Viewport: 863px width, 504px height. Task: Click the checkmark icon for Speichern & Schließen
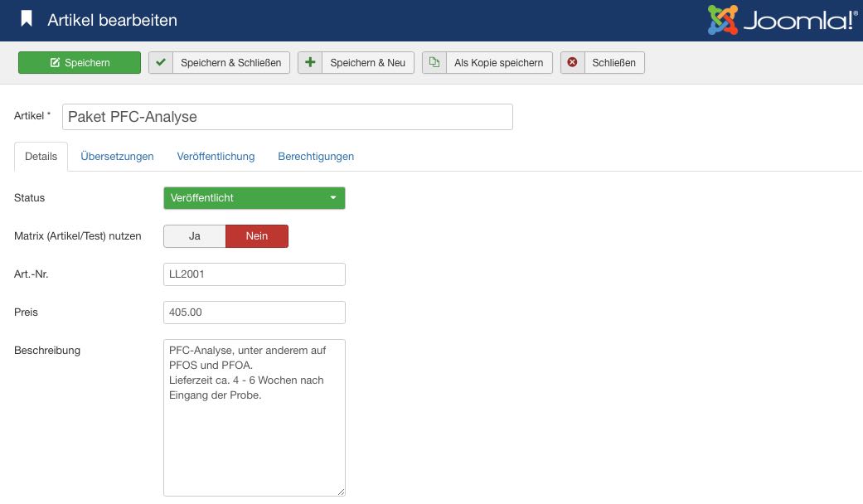(161, 63)
